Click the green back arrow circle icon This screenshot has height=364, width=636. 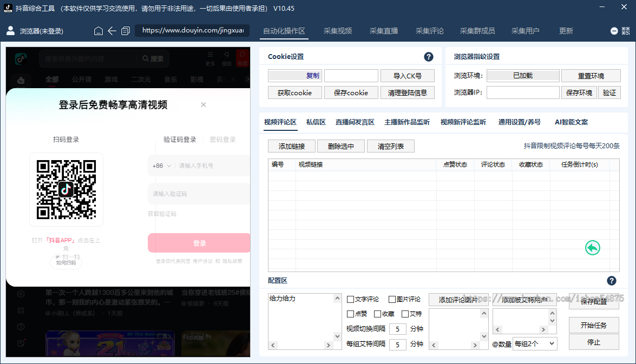click(x=593, y=248)
